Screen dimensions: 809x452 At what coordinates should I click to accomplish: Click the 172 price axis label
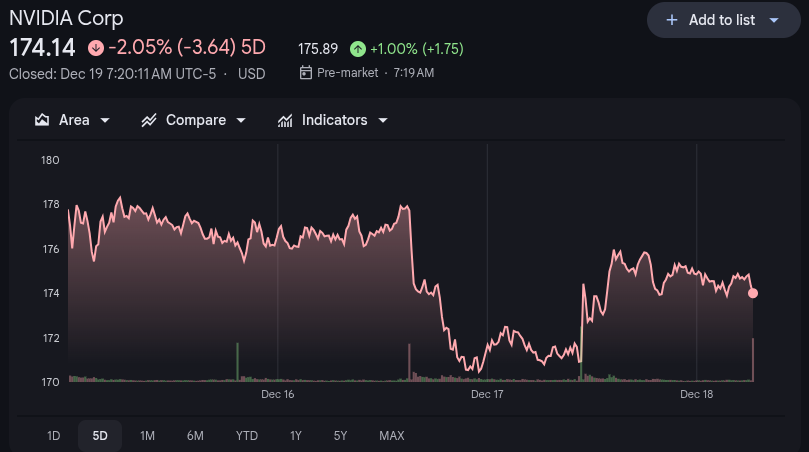(51, 338)
